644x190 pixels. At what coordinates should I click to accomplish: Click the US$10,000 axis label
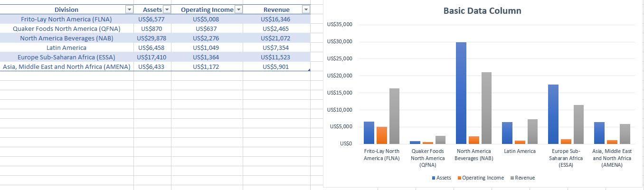tap(340, 110)
